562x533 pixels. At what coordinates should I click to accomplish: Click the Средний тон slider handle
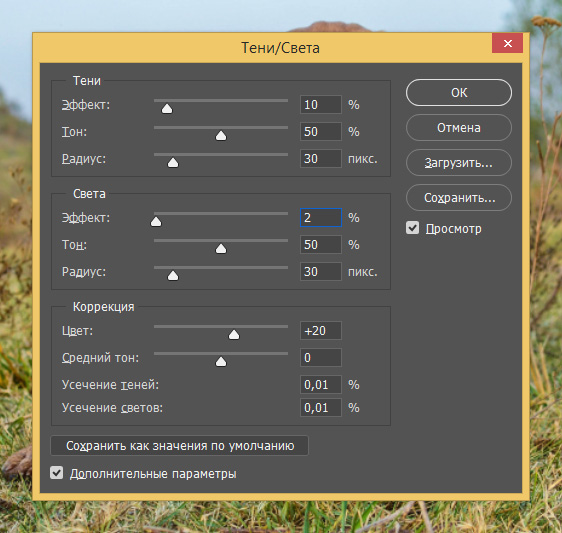pyautogui.click(x=221, y=362)
